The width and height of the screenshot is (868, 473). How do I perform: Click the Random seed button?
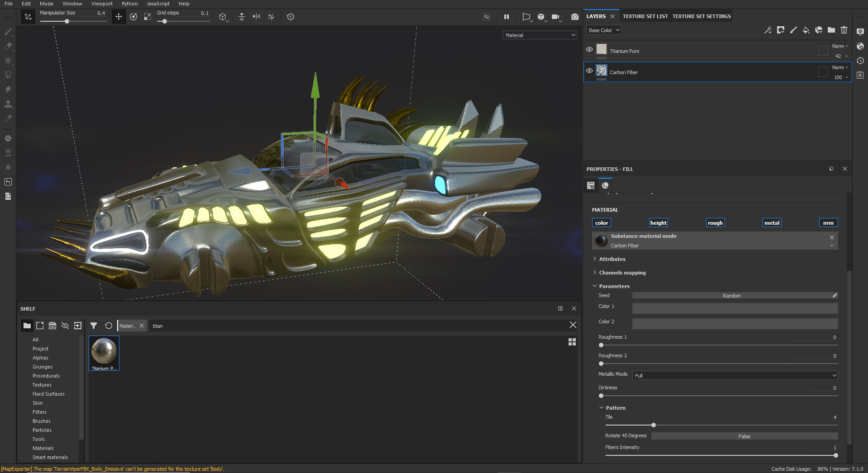[x=731, y=296]
